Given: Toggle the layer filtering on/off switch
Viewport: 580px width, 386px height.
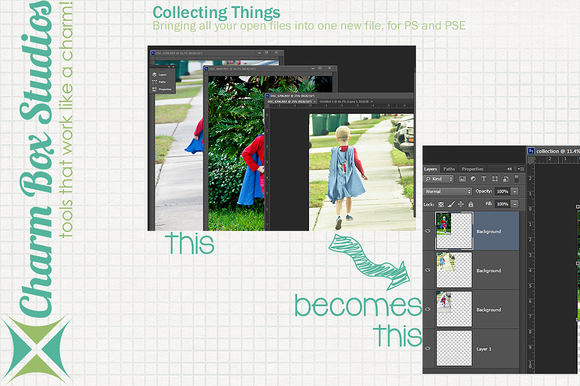Looking at the screenshot, I should coord(517,179).
